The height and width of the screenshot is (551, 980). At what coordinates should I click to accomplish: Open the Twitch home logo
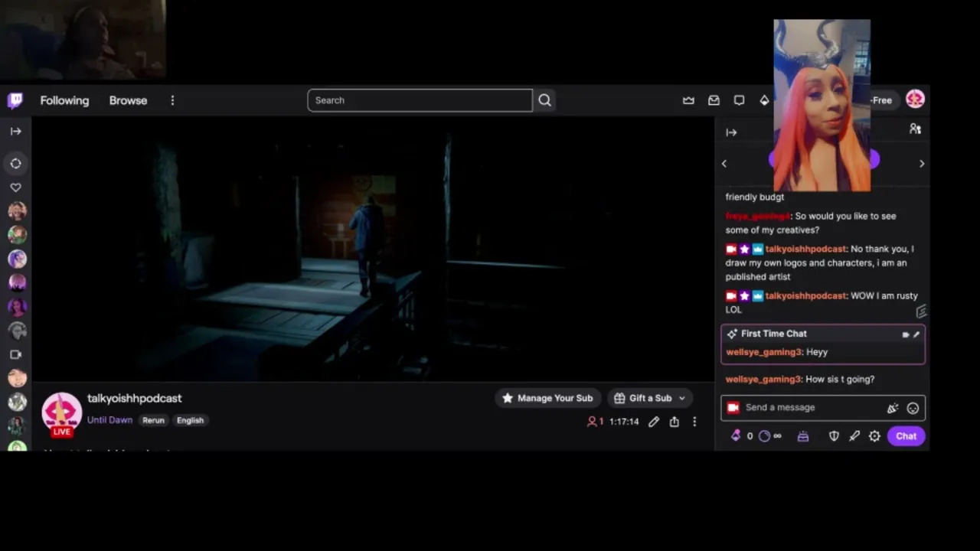15,100
